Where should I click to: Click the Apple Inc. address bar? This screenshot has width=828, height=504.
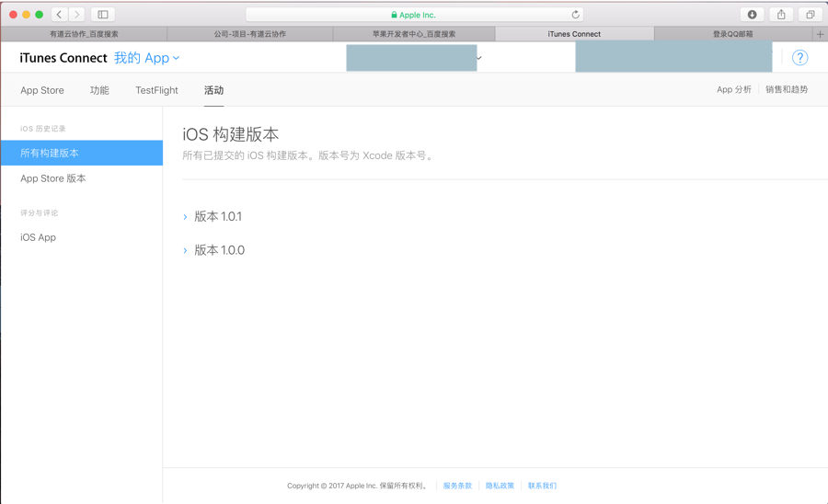pos(414,15)
